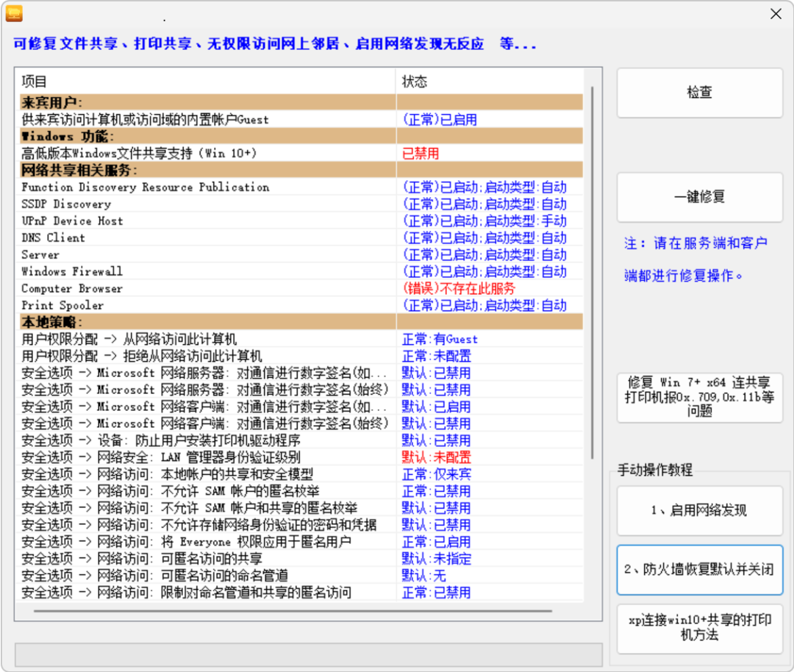The image size is (794, 672).
Task: Select the 可匿名访问的命名管道 row
Action: (x=302, y=575)
